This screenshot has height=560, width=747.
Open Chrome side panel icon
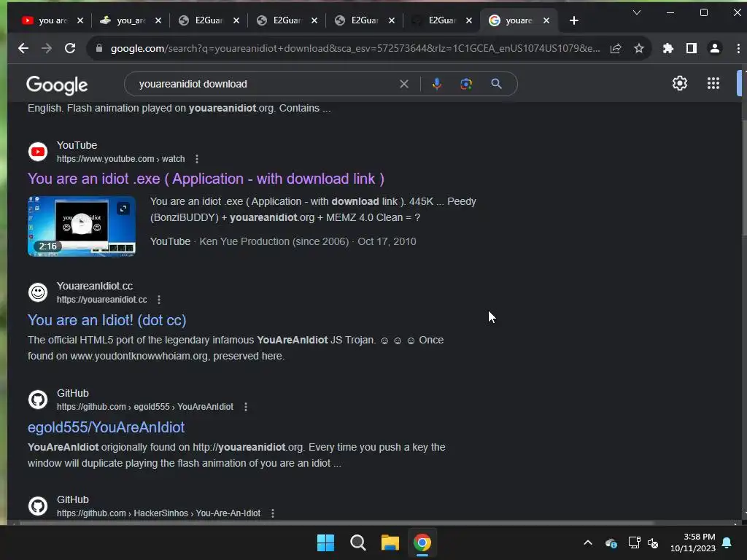point(692,48)
